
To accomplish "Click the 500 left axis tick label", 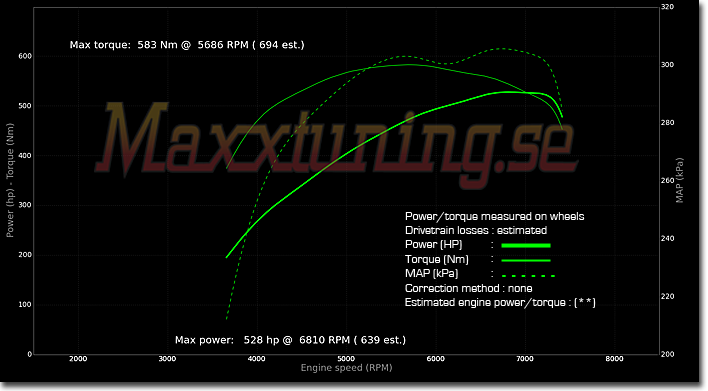I will [25, 106].
